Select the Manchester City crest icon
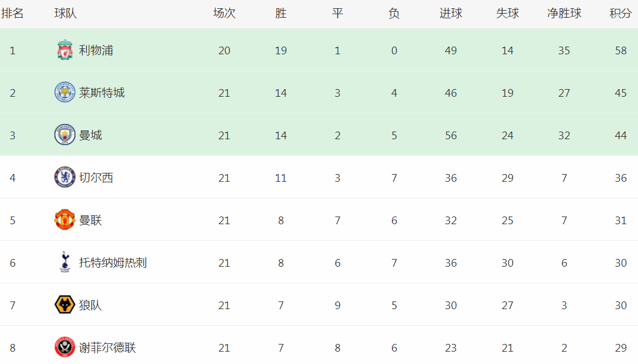This screenshot has width=638, height=364. click(x=65, y=135)
